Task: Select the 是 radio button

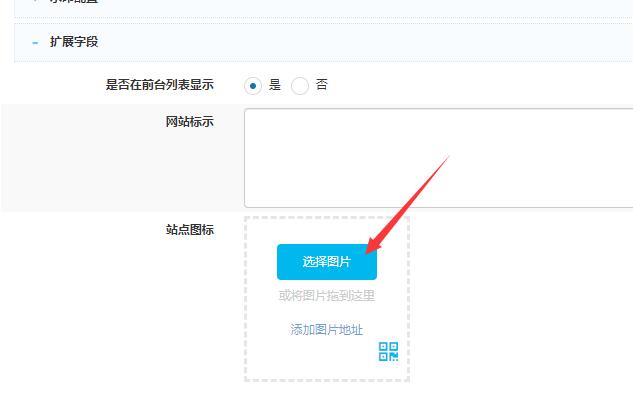Action: tap(253, 86)
